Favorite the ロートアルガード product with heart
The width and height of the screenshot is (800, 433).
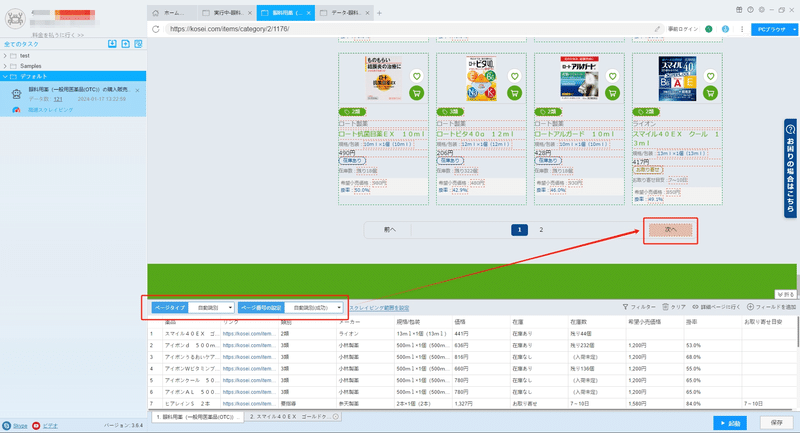(x=612, y=77)
